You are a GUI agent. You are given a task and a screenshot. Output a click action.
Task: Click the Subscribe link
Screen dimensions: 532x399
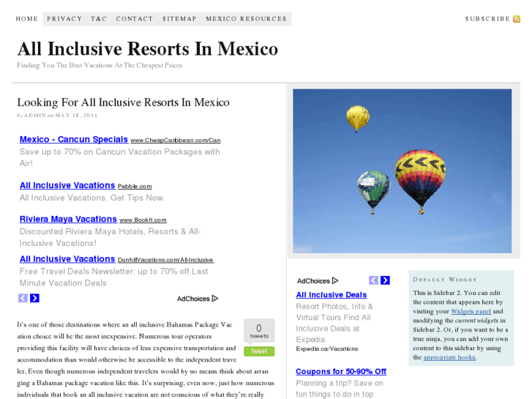point(487,19)
